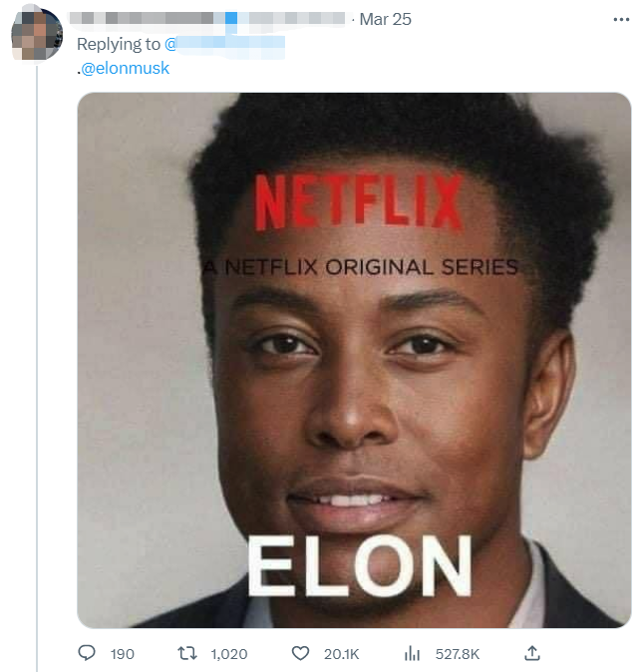Image resolution: width=640 pixels, height=672 pixels.
Task: Open the three-dot more options menu
Action: coord(619,19)
